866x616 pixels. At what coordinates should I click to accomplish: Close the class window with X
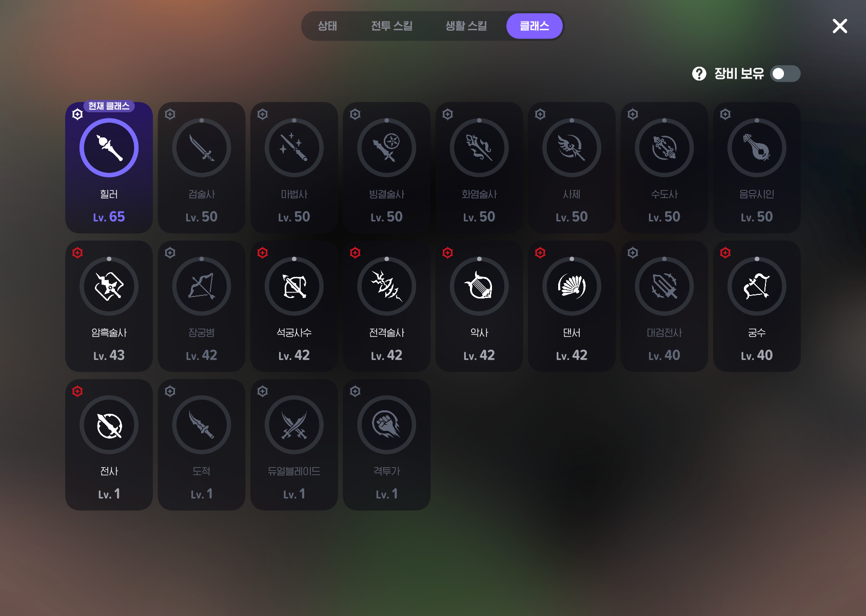840,26
